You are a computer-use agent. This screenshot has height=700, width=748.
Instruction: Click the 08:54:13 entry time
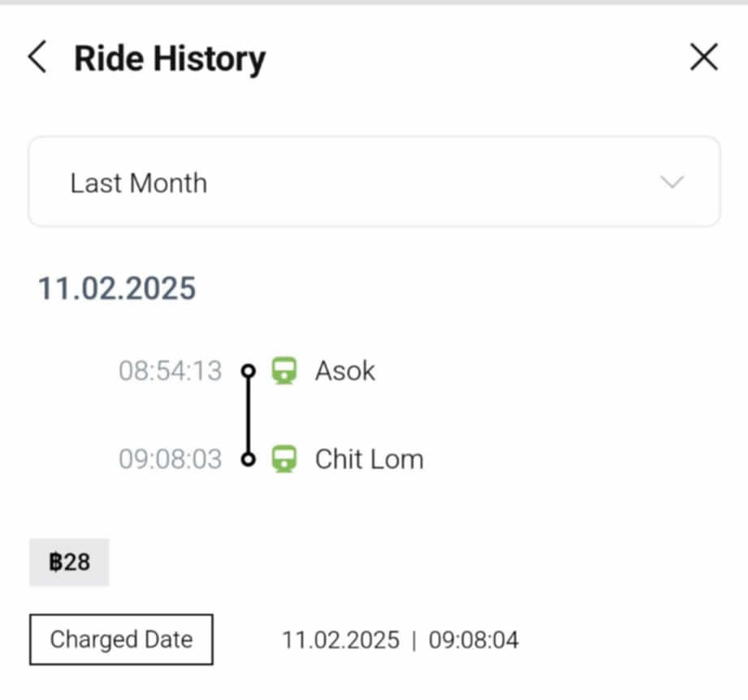(170, 371)
